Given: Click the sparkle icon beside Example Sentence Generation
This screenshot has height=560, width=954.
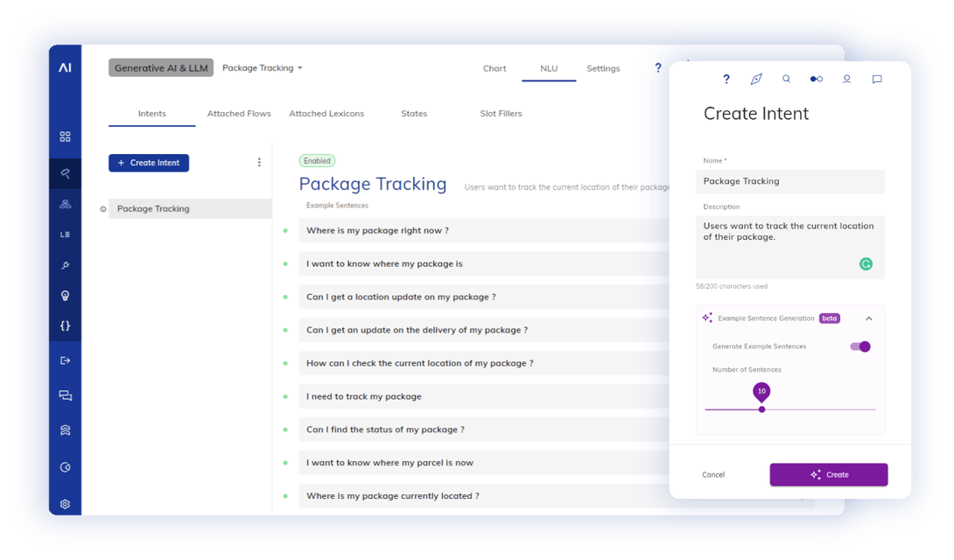Looking at the screenshot, I should pyautogui.click(x=707, y=318).
